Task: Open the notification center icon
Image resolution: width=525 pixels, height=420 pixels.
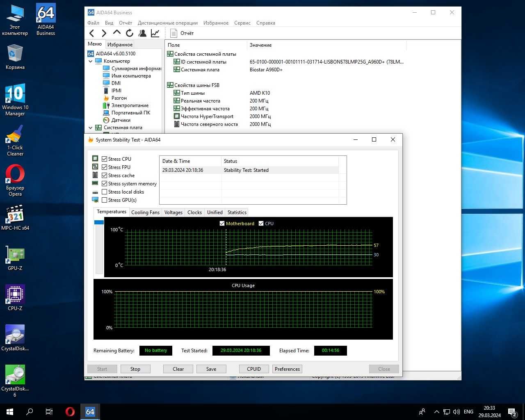Action: pos(512,412)
